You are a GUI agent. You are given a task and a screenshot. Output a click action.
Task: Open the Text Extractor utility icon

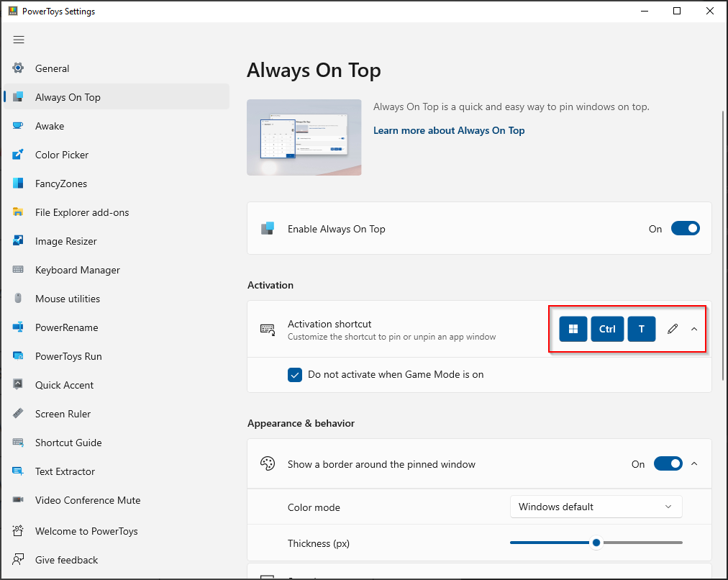[x=19, y=471]
